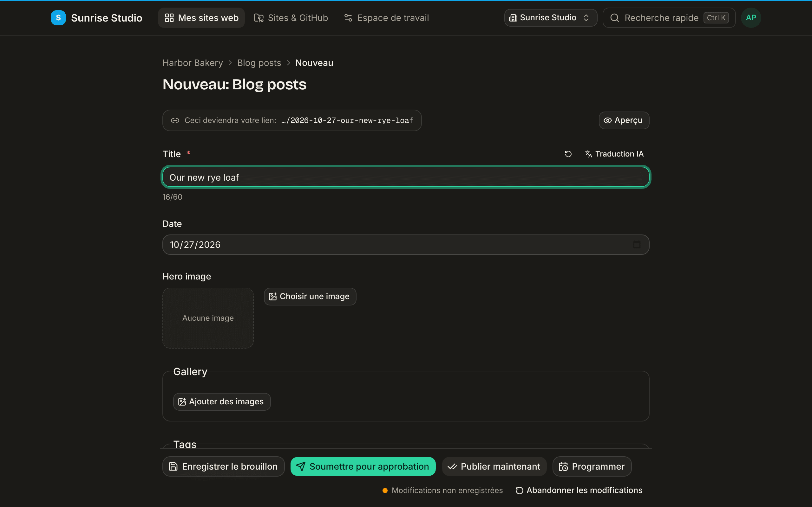Viewport: 812px width, 507px height.
Task: Click Soumettre pour approbation button
Action: pyautogui.click(x=363, y=466)
